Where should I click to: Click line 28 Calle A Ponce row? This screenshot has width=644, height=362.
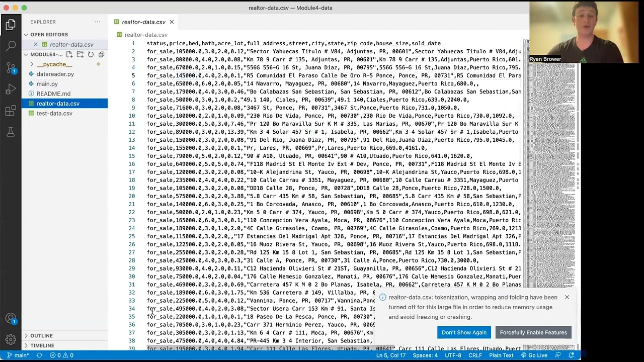tap(312, 261)
